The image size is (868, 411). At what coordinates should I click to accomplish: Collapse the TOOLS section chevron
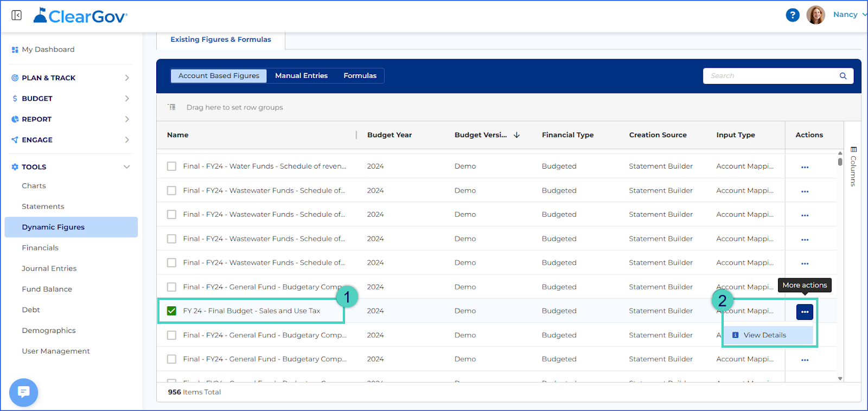[x=127, y=167]
